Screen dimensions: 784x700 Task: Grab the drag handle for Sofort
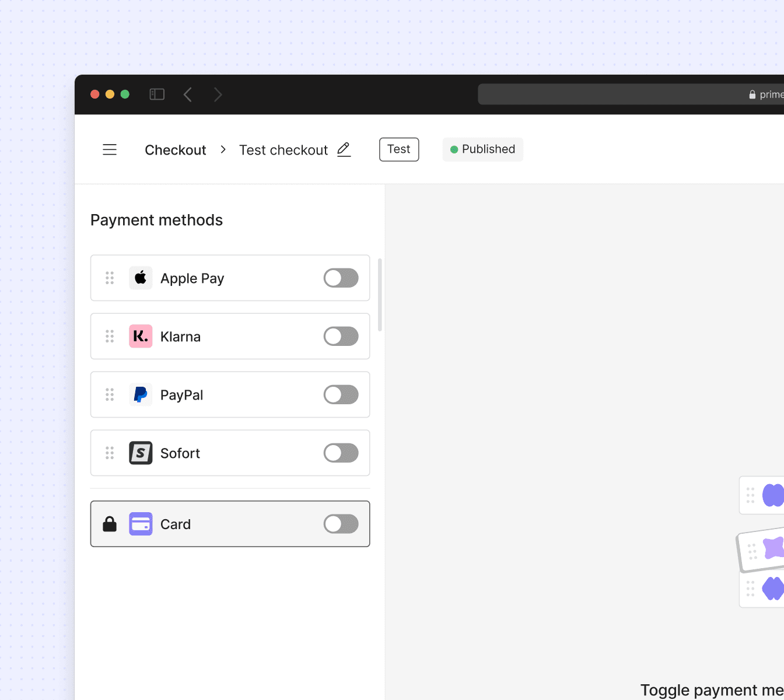coord(110,453)
